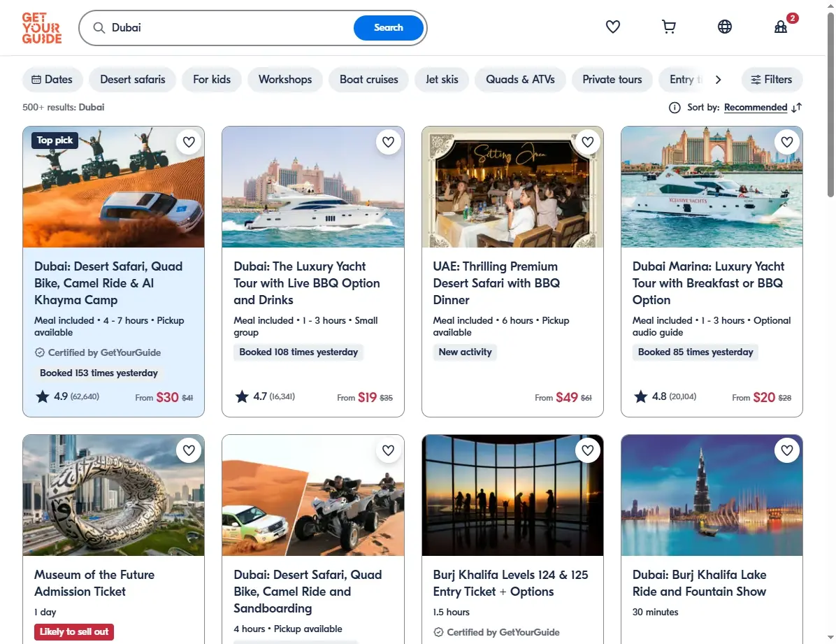Click the From $49 price

563,397
